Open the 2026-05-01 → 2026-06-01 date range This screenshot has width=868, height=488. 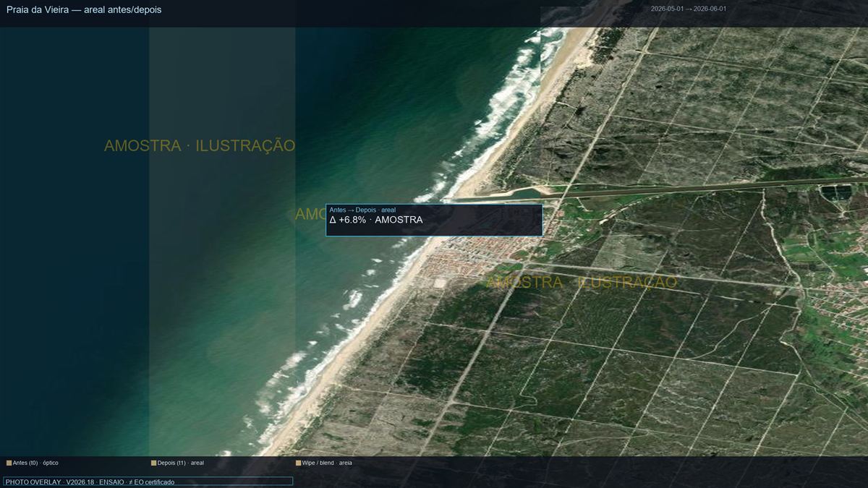(688, 9)
